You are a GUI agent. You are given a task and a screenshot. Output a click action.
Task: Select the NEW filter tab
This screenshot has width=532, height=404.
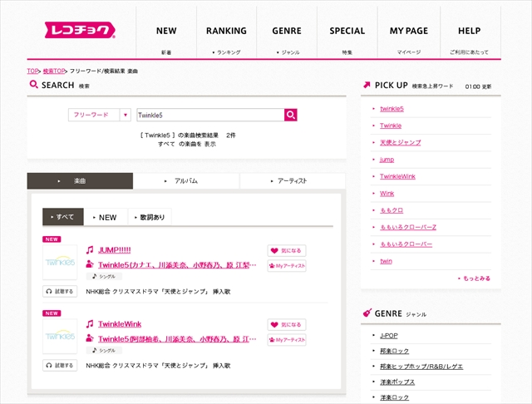tap(106, 217)
